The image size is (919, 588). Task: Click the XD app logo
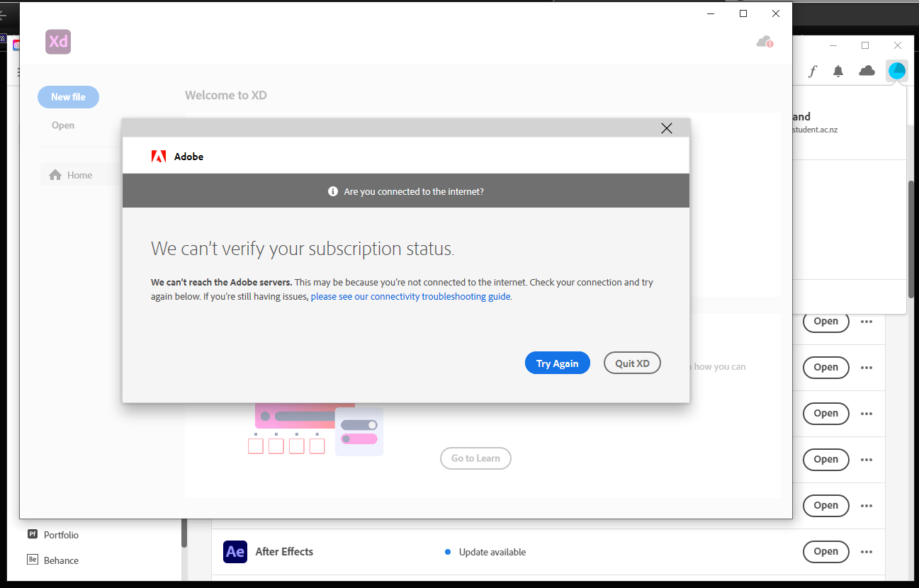tap(57, 42)
